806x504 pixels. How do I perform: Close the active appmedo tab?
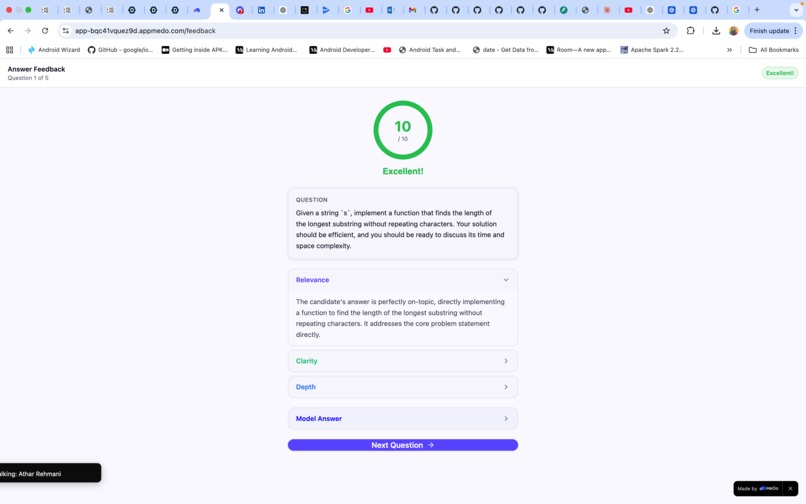[222, 10]
